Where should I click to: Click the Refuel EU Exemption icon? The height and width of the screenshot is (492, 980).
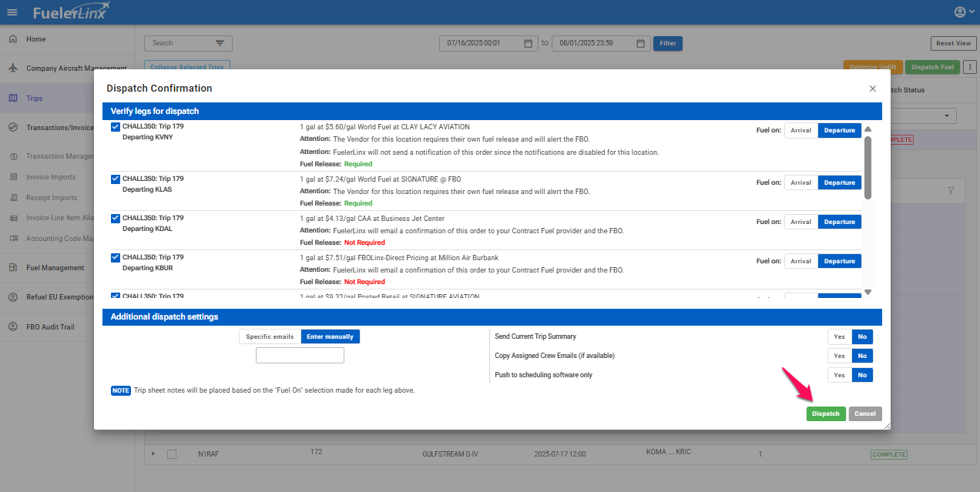point(13,297)
